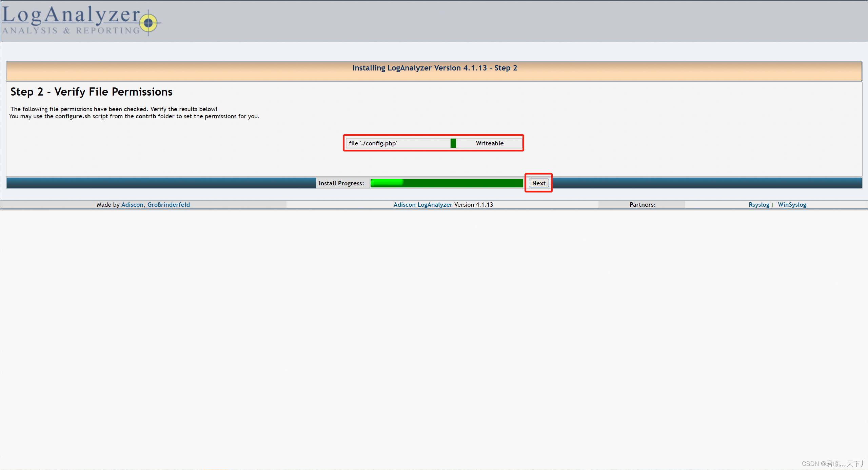Click the Step 2 - Verify File Permissions heading
The image size is (868, 470).
click(92, 91)
